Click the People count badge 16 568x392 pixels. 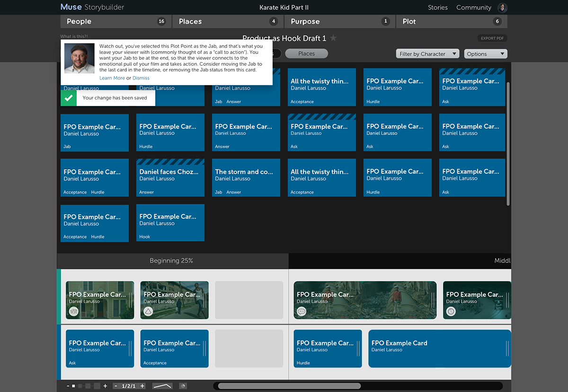[x=161, y=21]
